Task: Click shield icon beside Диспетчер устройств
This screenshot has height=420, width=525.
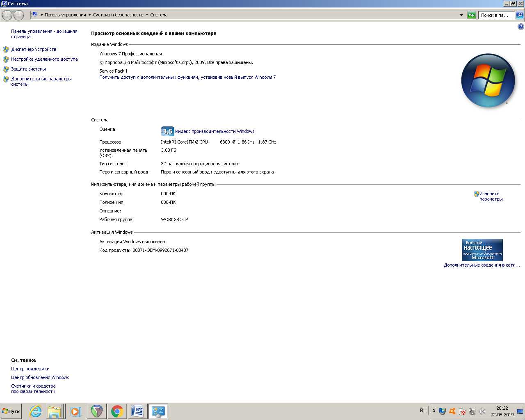Action: coord(6,50)
